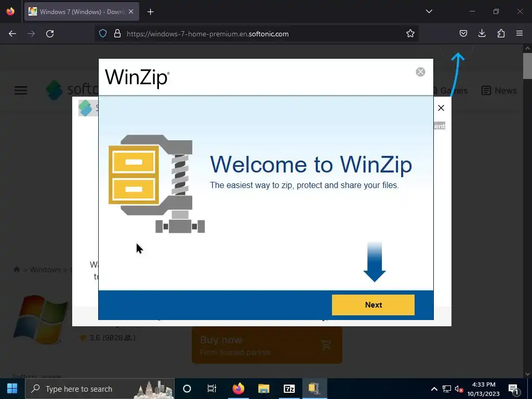Viewport: 532px width, 399px height.
Task: Open Save to Pocket
Action: coord(463,33)
